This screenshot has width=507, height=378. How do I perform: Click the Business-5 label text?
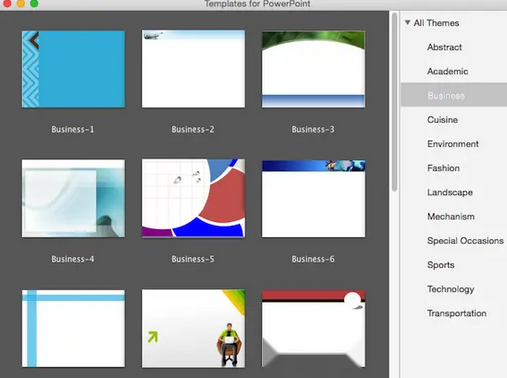[x=193, y=259]
